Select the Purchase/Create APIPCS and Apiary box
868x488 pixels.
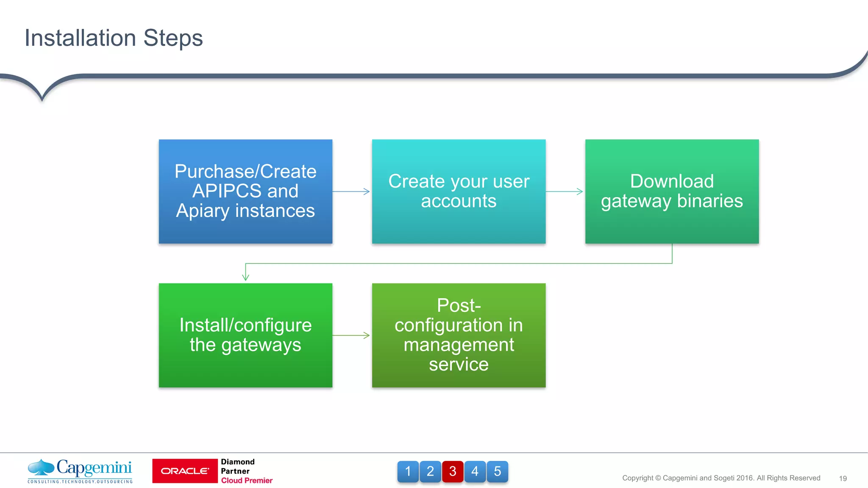coord(245,191)
